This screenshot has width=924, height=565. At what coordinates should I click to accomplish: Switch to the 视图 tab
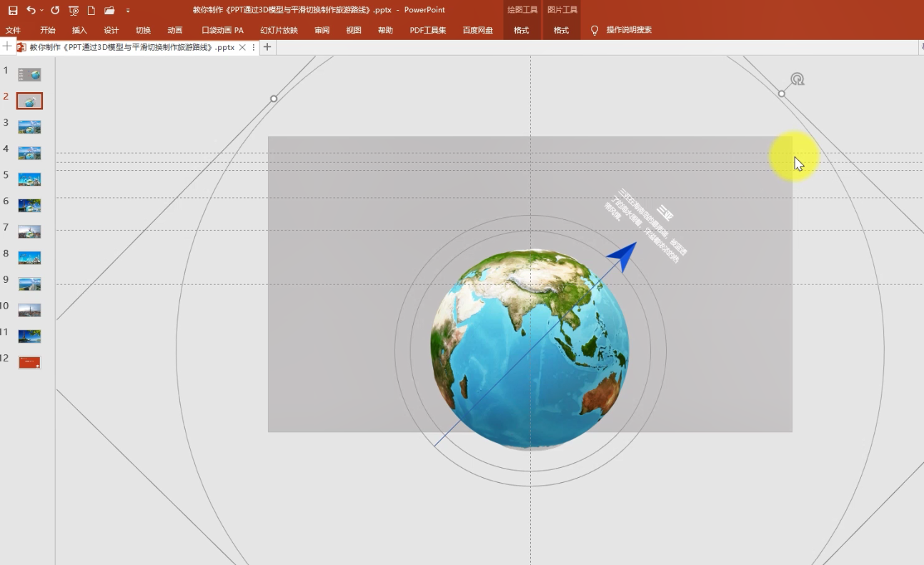coord(354,30)
